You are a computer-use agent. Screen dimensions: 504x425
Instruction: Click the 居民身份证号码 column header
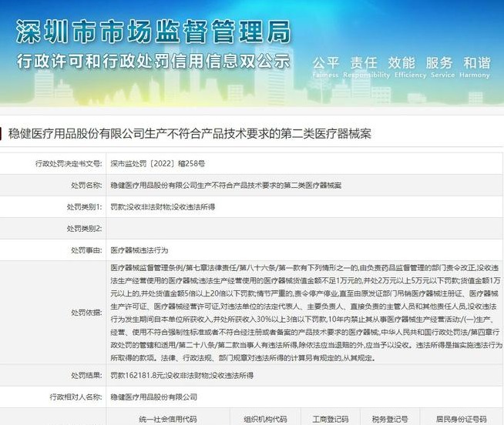(x=462, y=419)
